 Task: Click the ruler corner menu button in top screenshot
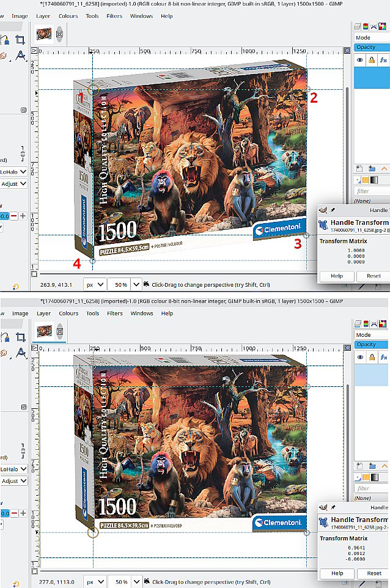point(34,50)
